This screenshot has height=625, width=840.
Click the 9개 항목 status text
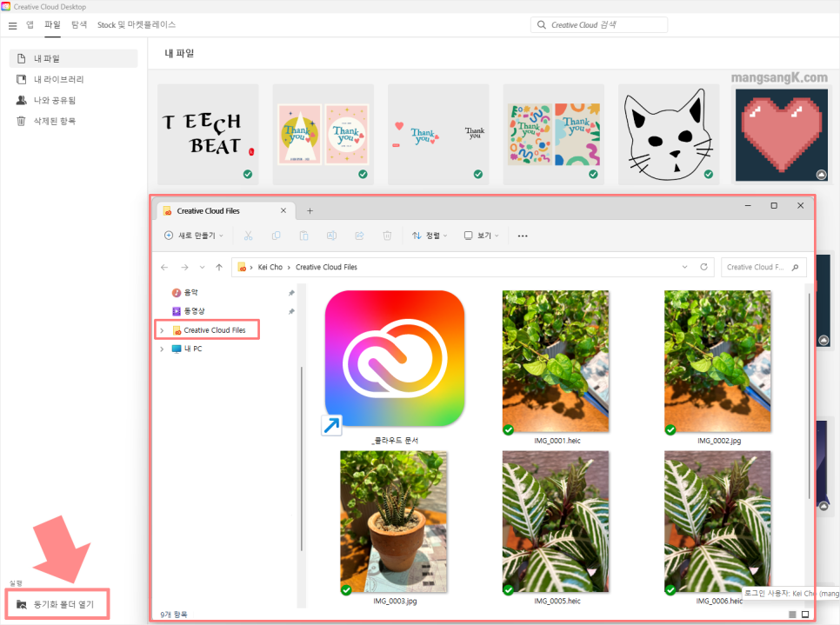[174, 615]
